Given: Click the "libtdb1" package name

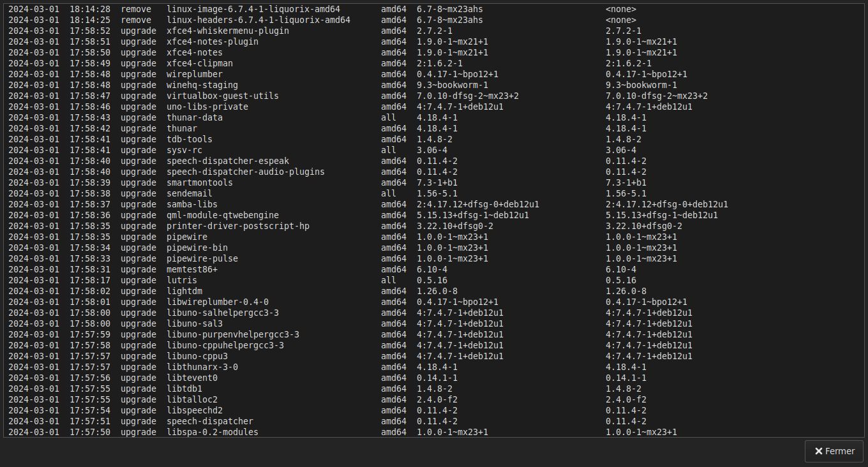Looking at the screenshot, I should [x=184, y=389].
